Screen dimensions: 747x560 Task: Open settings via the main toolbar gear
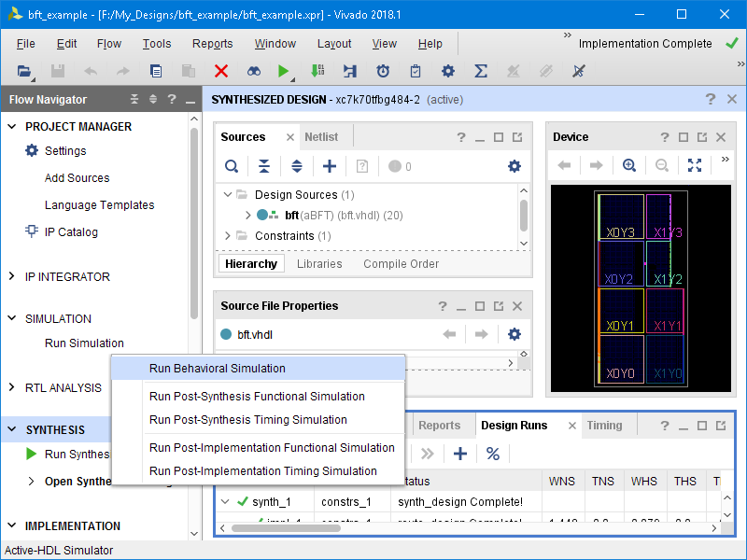[x=448, y=72]
